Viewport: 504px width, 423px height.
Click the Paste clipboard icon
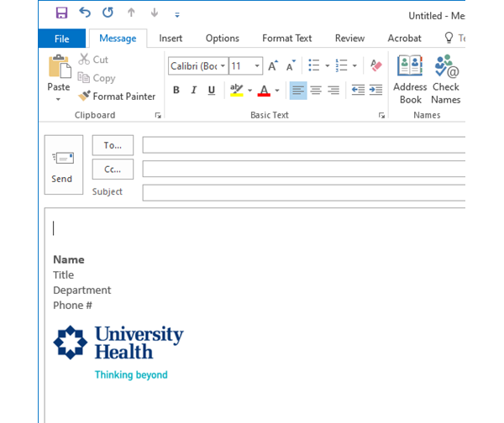point(59,68)
